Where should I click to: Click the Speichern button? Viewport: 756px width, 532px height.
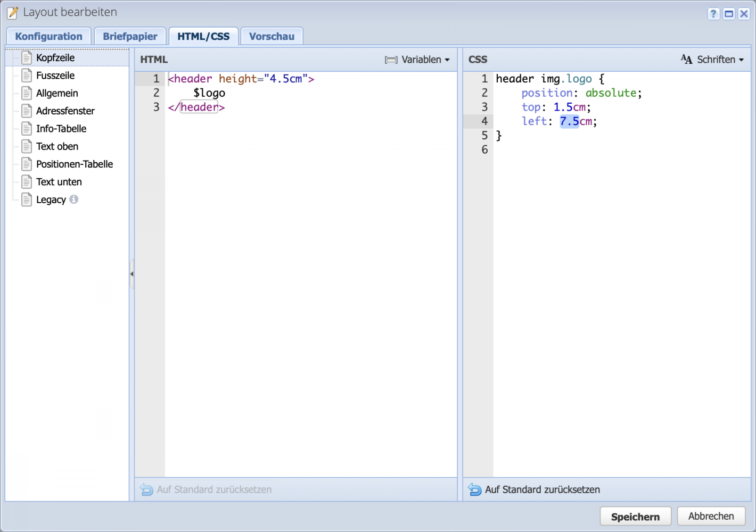635,516
